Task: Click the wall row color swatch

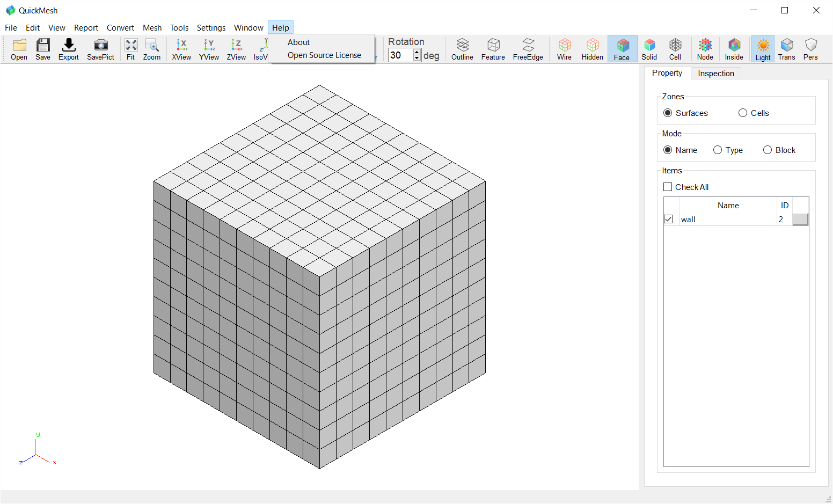Action: (x=800, y=219)
